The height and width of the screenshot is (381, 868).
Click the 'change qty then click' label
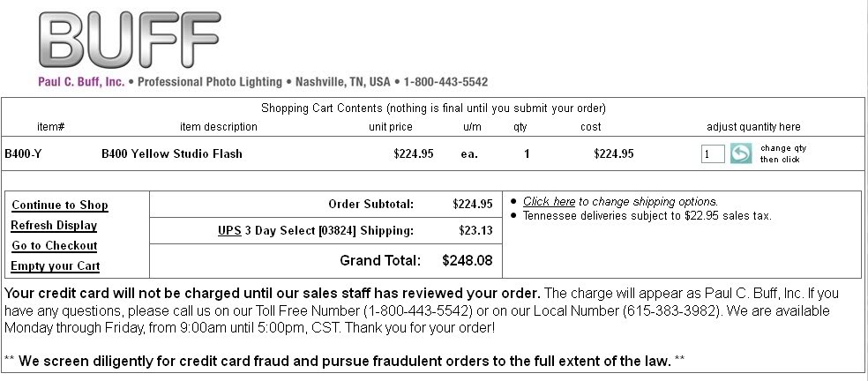point(782,153)
